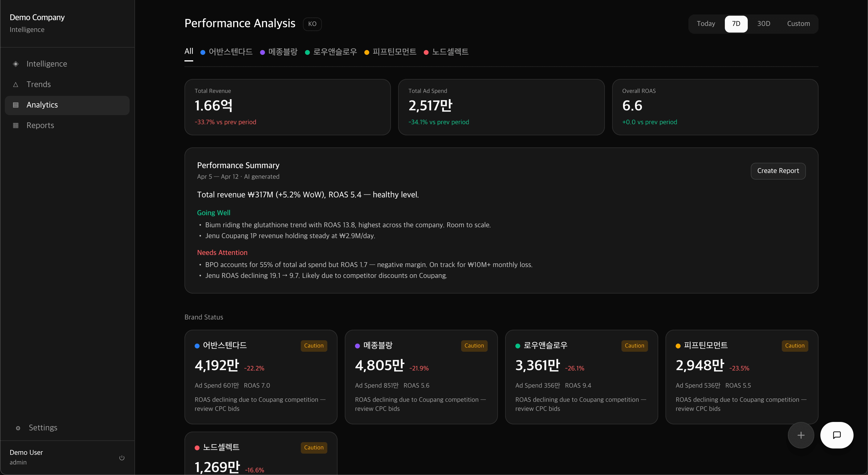The height and width of the screenshot is (475, 868).
Task: Log out with the power icon
Action: coord(122,458)
